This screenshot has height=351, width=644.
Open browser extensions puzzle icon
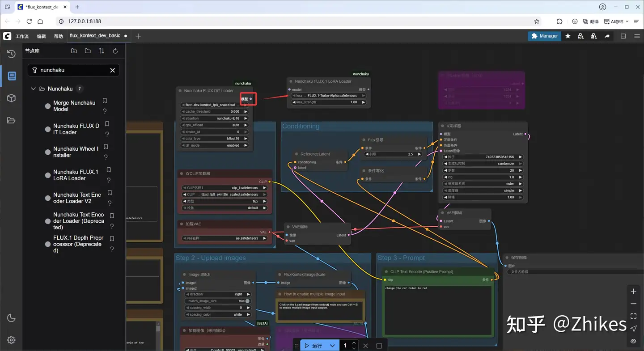point(559,21)
